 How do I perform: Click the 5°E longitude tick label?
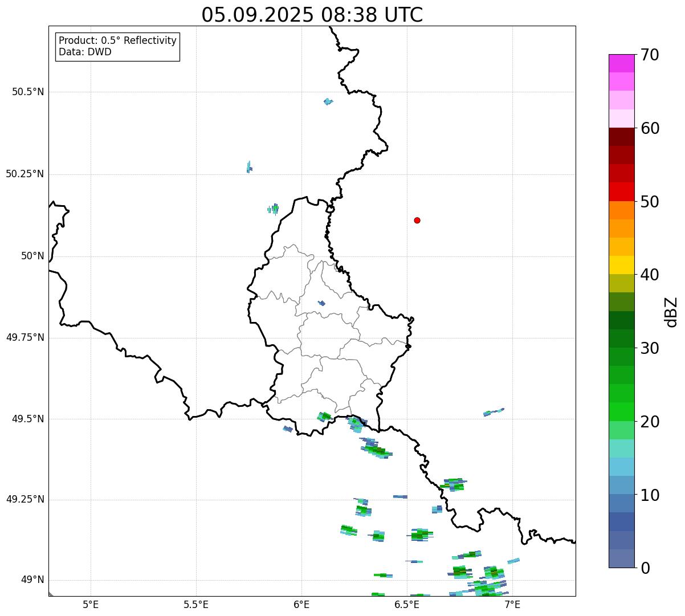(x=91, y=604)
